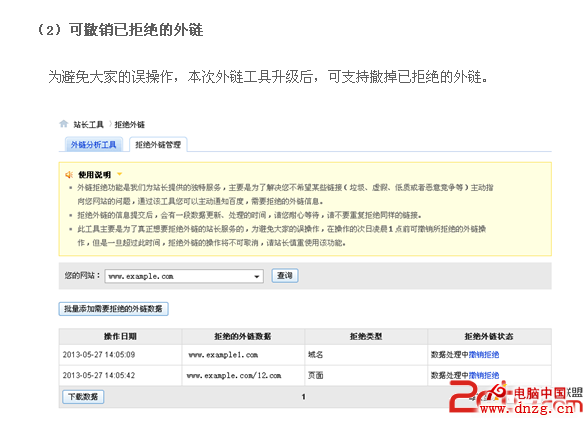Click the 下载数据 button
Viewport: 586px width, 423px height.
point(83,396)
